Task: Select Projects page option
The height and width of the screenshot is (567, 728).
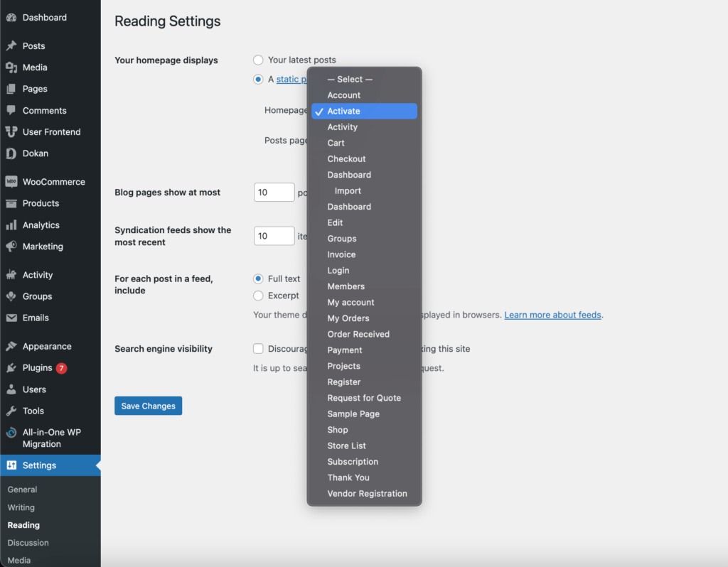Action: click(365, 366)
